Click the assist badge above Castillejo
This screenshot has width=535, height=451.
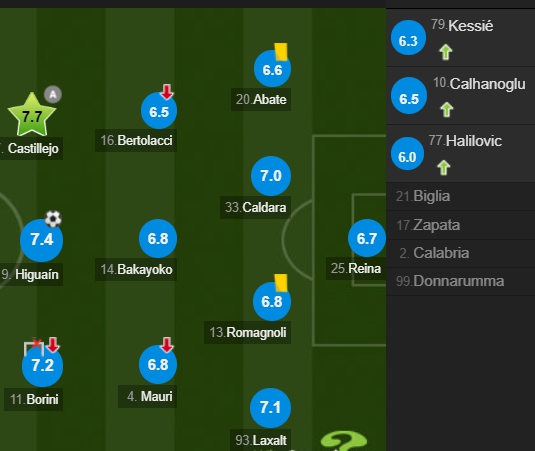click(x=53, y=94)
